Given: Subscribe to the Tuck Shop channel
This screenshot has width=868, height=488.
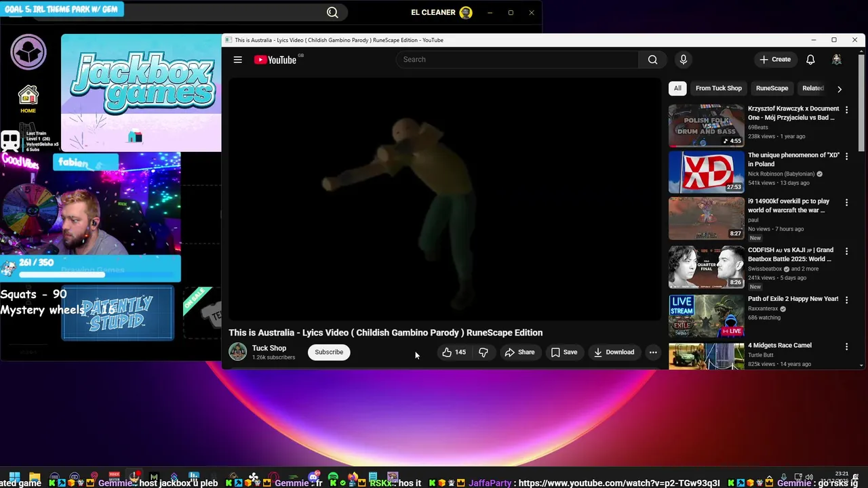Looking at the screenshot, I should tap(329, 352).
